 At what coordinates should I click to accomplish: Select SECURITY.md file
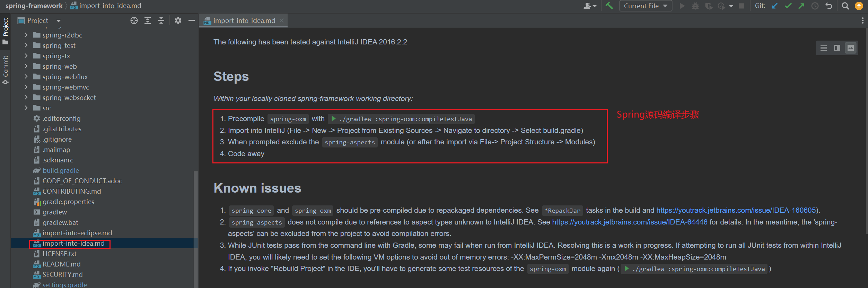[x=62, y=274]
